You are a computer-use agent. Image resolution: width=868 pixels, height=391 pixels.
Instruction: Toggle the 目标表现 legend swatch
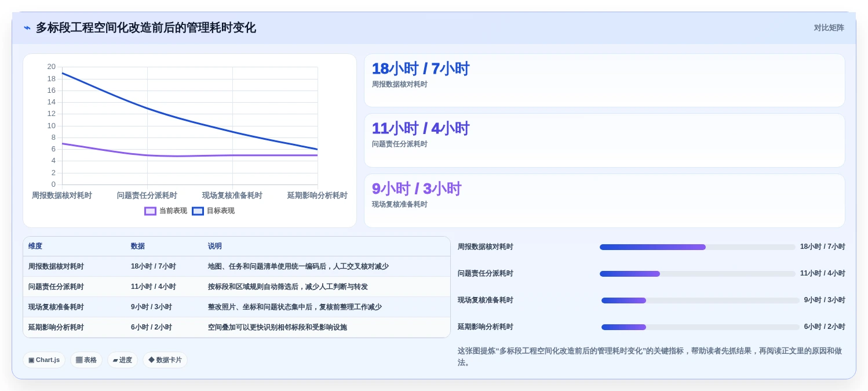point(198,211)
